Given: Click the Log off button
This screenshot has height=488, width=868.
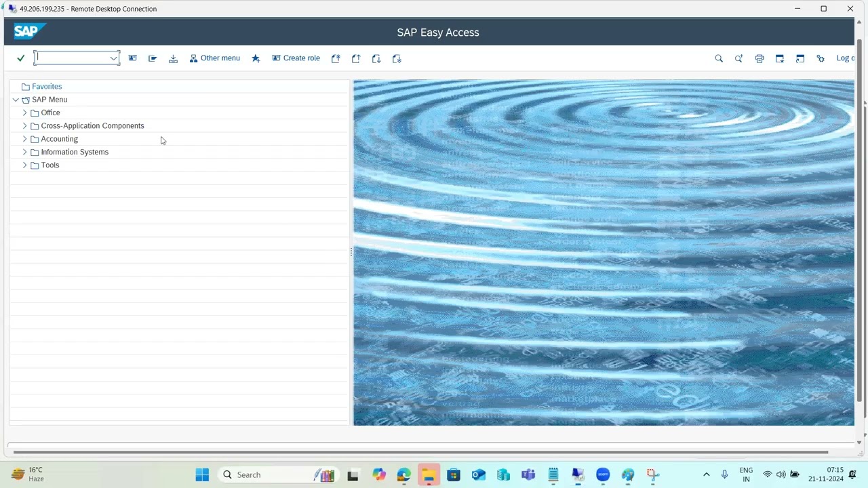Looking at the screenshot, I should (845, 58).
